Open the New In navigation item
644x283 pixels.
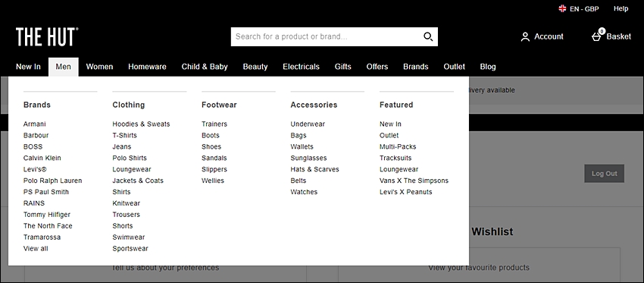point(28,67)
